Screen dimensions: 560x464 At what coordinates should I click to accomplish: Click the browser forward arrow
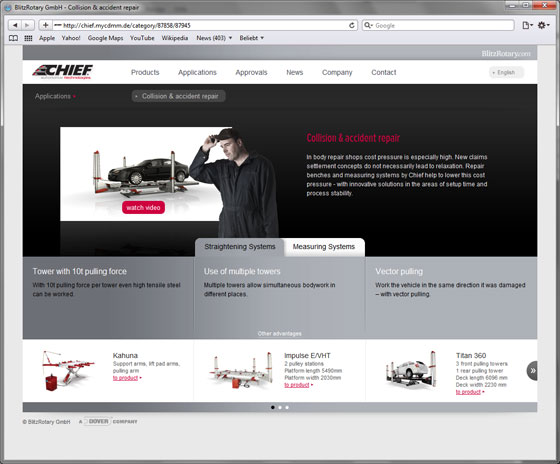[28, 25]
